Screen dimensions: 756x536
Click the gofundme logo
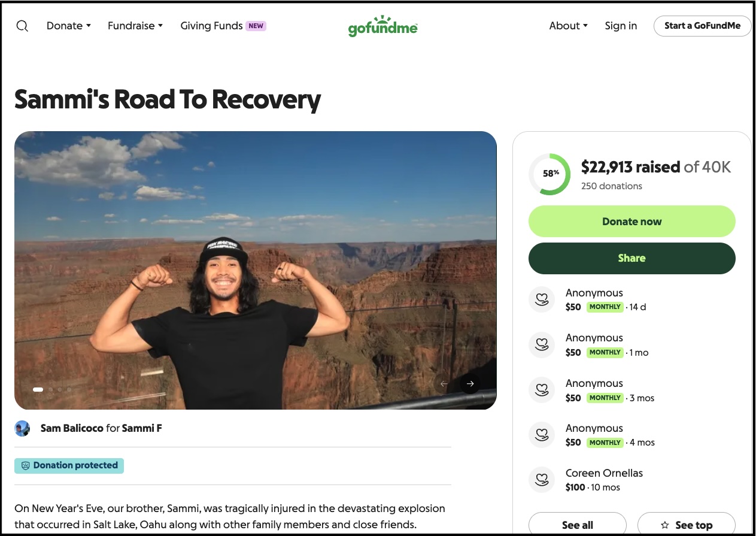pyautogui.click(x=383, y=26)
